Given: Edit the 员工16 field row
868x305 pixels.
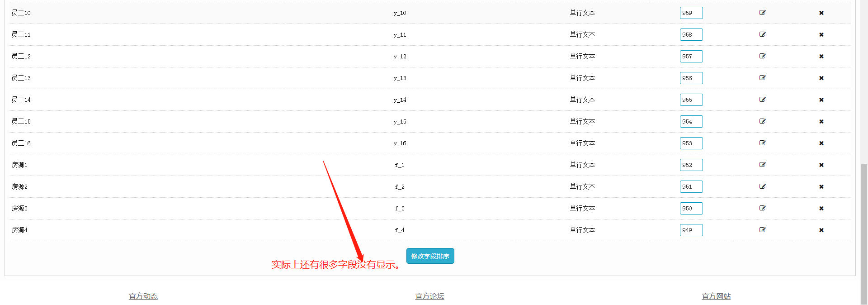Looking at the screenshot, I should pos(762,143).
